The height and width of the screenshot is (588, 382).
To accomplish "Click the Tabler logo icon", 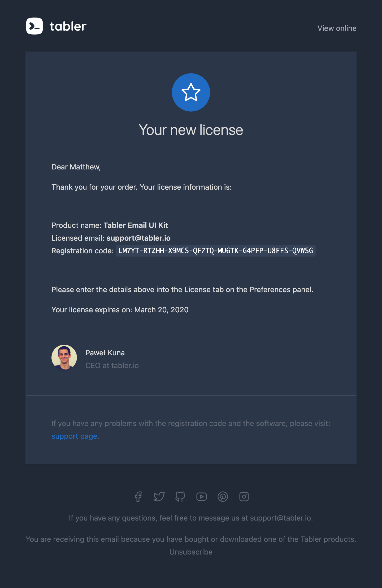I will point(34,26).
